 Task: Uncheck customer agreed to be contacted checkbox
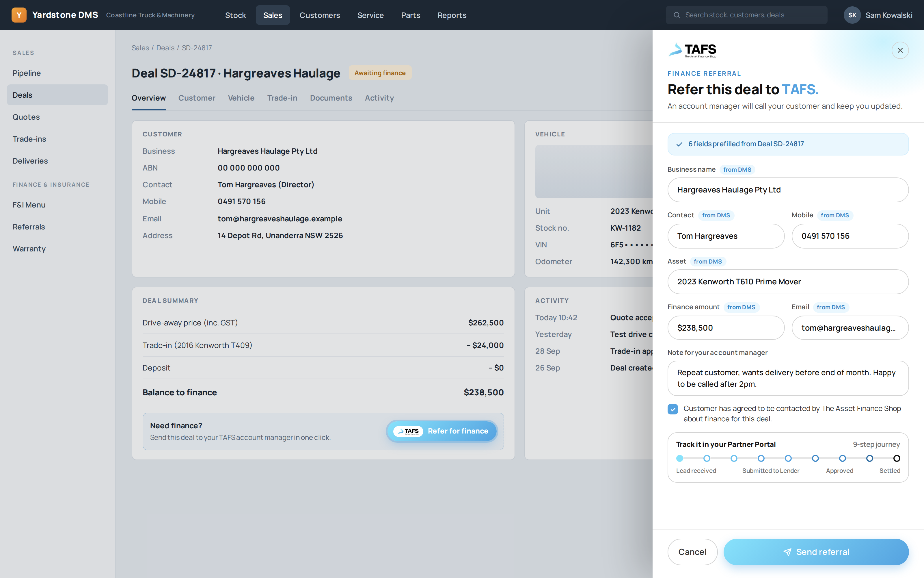[x=673, y=409]
